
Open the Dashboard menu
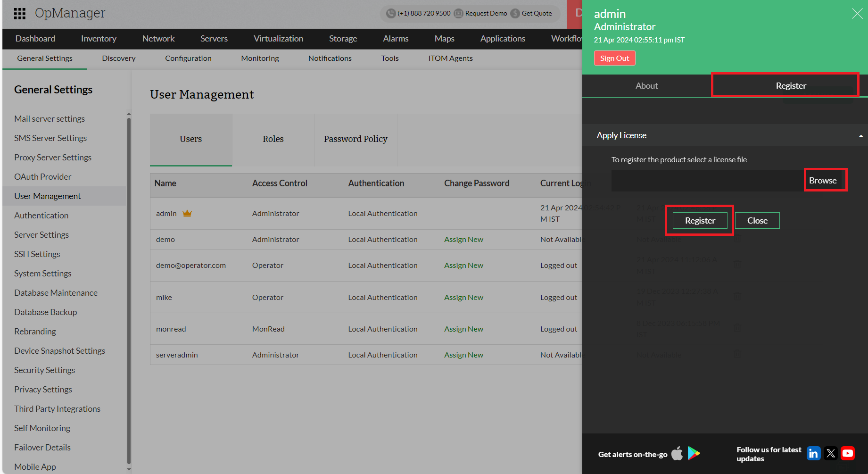click(35, 39)
